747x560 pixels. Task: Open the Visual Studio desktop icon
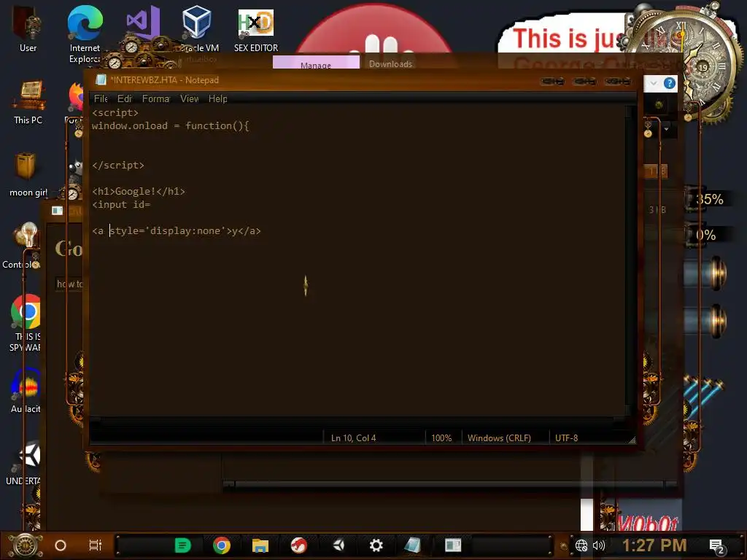143,23
